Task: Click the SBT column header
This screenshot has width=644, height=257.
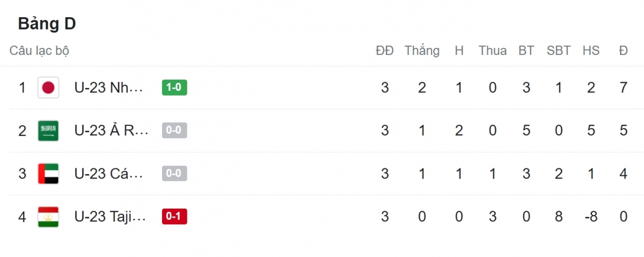Action: pyautogui.click(x=559, y=51)
